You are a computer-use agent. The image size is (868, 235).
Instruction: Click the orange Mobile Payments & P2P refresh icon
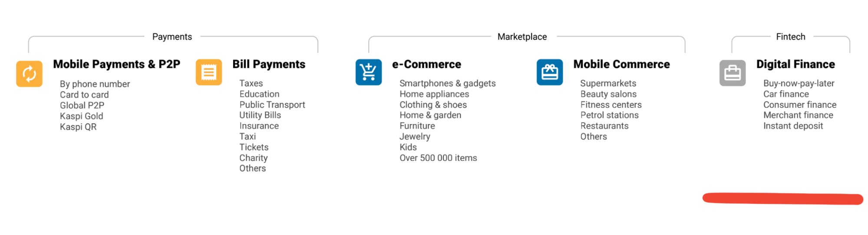tap(29, 74)
